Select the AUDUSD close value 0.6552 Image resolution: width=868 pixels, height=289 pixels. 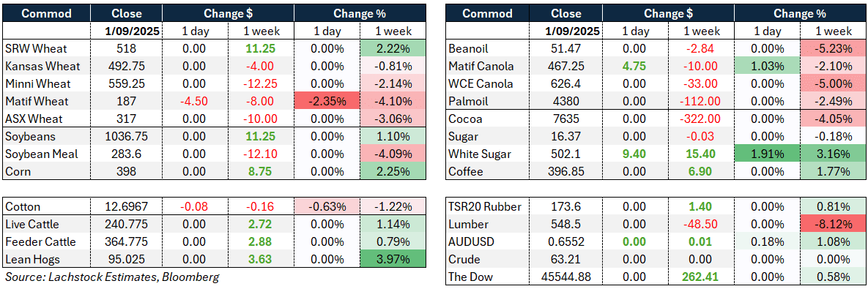[x=566, y=242]
